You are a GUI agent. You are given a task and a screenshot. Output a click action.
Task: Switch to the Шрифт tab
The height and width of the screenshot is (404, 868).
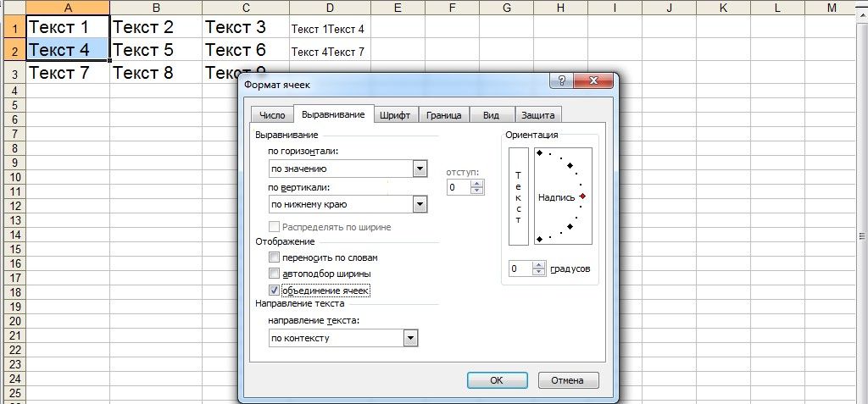(396, 115)
